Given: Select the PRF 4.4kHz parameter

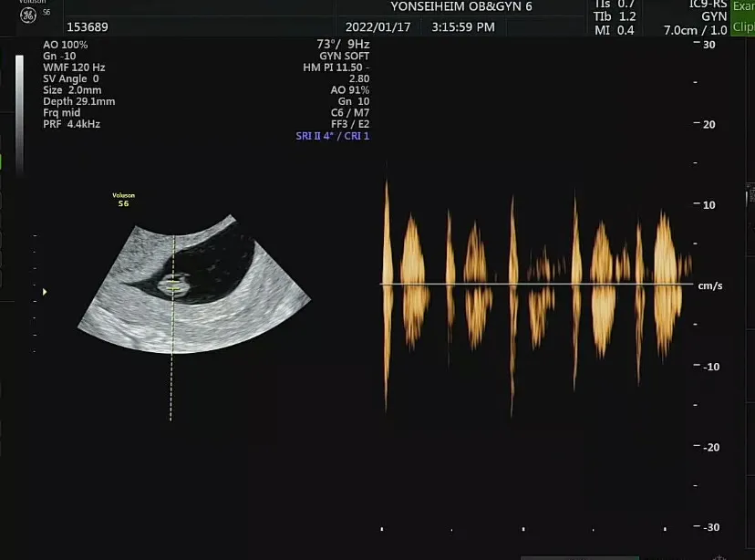Looking at the screenshot, I should point(71,124).
